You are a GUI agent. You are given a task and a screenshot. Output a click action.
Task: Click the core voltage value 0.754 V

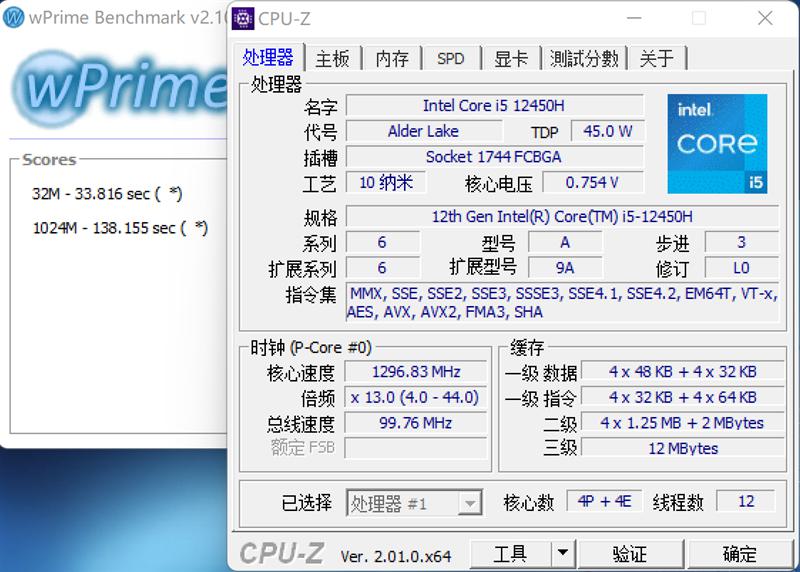pyautogui.click(x=593, y=182)
